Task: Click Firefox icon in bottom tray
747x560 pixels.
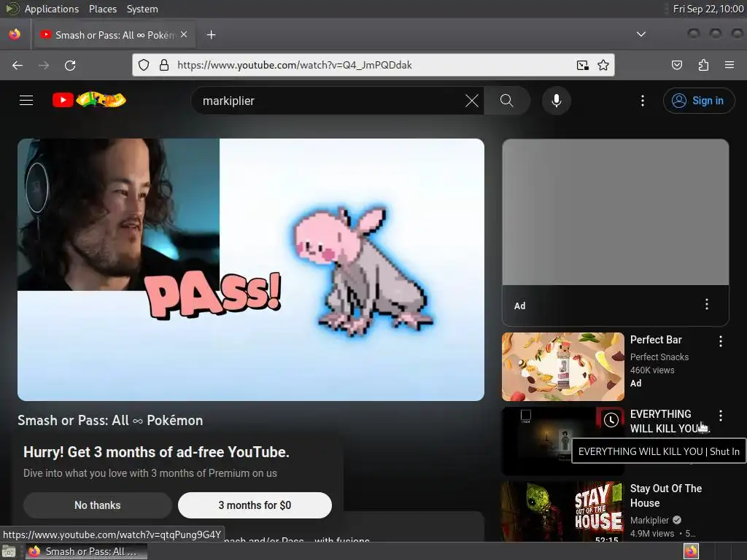Action: coord(691,551)
